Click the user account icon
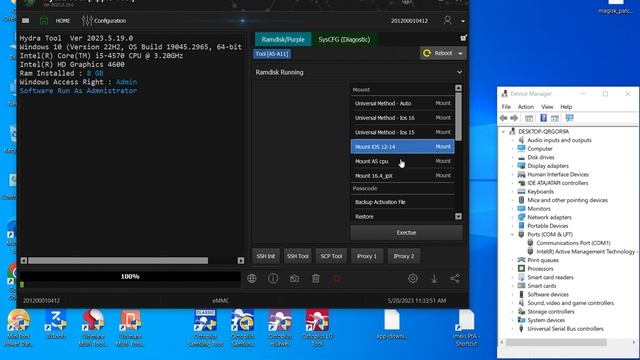 [447, 20]
